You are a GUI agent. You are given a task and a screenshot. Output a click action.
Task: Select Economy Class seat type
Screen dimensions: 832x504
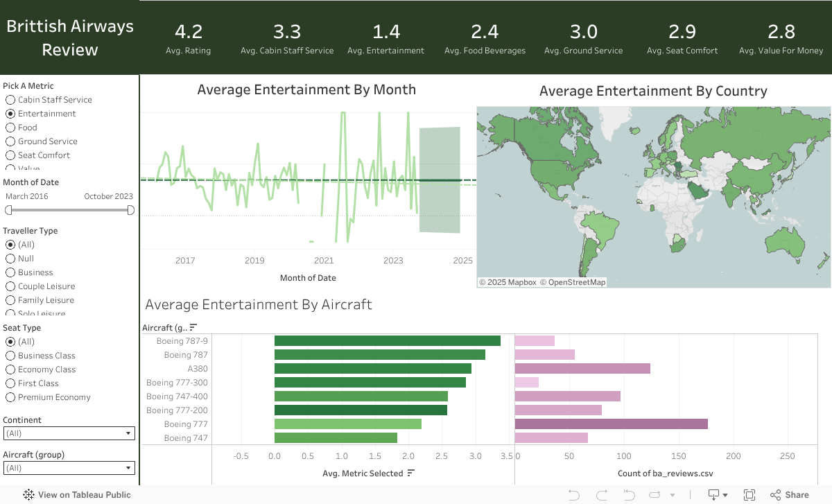(x=10, y=370)
